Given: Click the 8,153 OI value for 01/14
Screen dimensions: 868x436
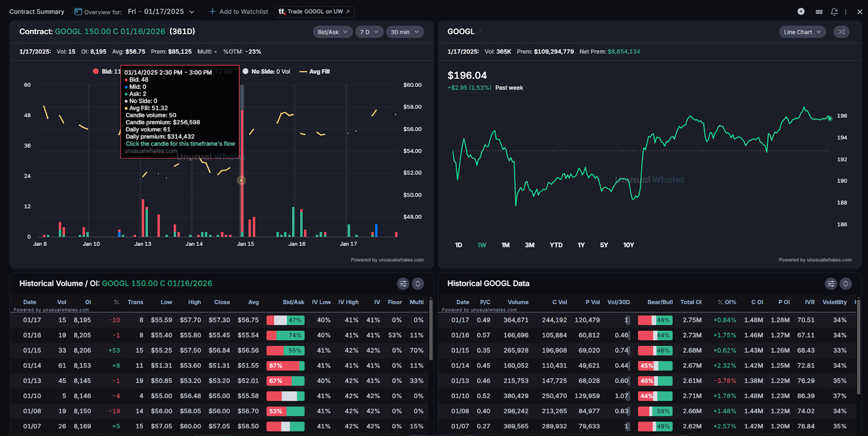Looking at the screenshot, I should coord(82,366).
